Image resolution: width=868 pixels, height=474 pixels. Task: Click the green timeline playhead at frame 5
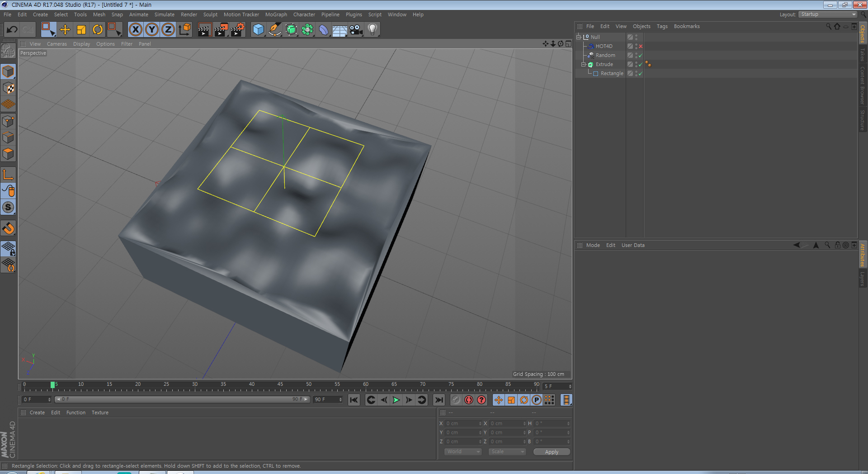(x=52, y=385)
